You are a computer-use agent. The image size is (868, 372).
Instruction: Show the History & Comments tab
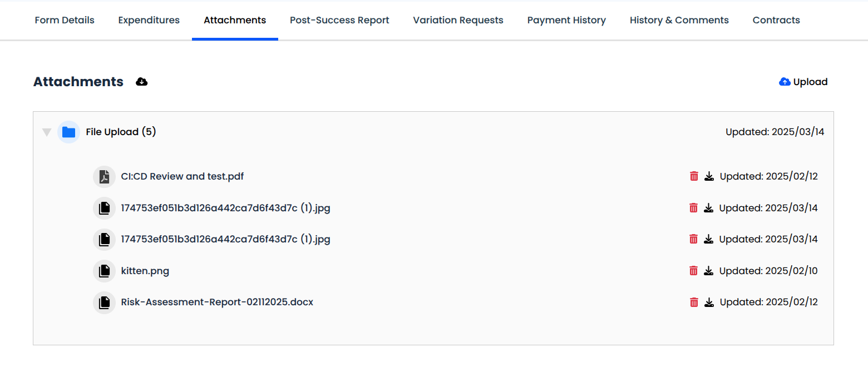click(x=679, y=20)
